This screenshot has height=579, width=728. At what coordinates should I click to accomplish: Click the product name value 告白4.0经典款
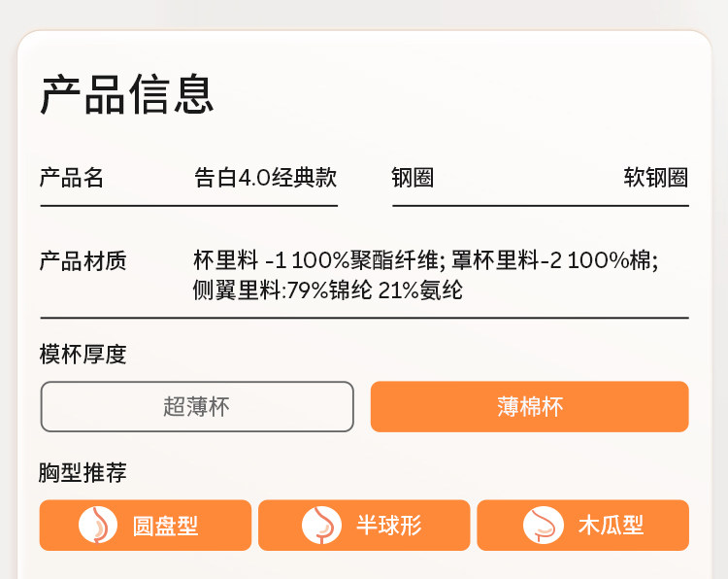[x=265, y=178]
